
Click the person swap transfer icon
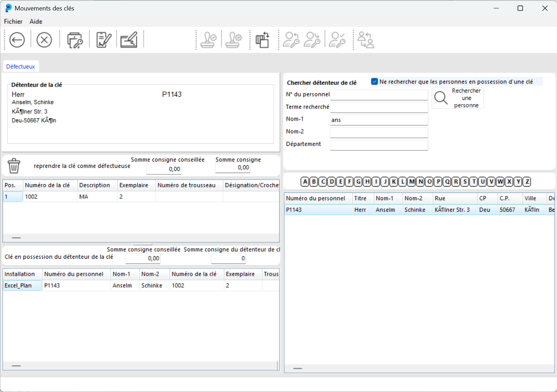pos(366,40)
